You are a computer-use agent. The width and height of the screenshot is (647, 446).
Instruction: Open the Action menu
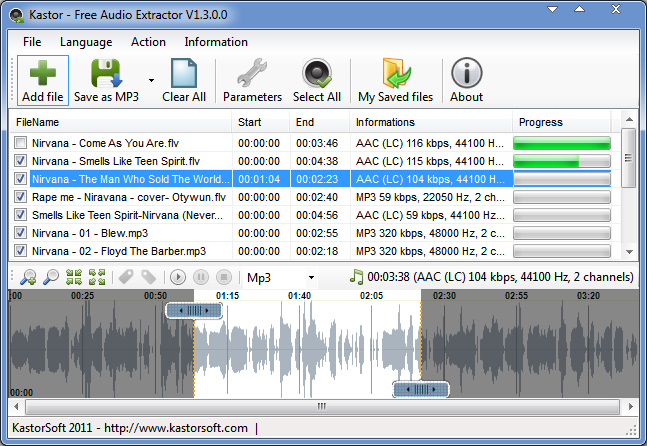click(x=148, y=42)
